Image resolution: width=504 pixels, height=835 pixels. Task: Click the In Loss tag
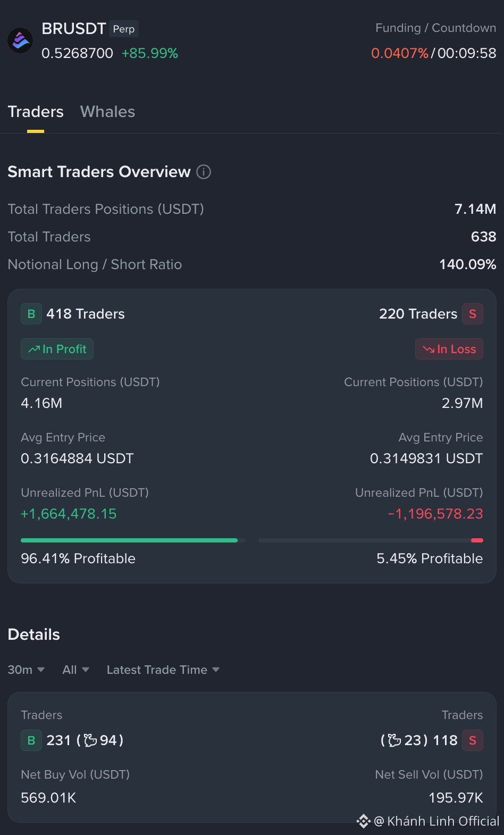tap(449, 349)
